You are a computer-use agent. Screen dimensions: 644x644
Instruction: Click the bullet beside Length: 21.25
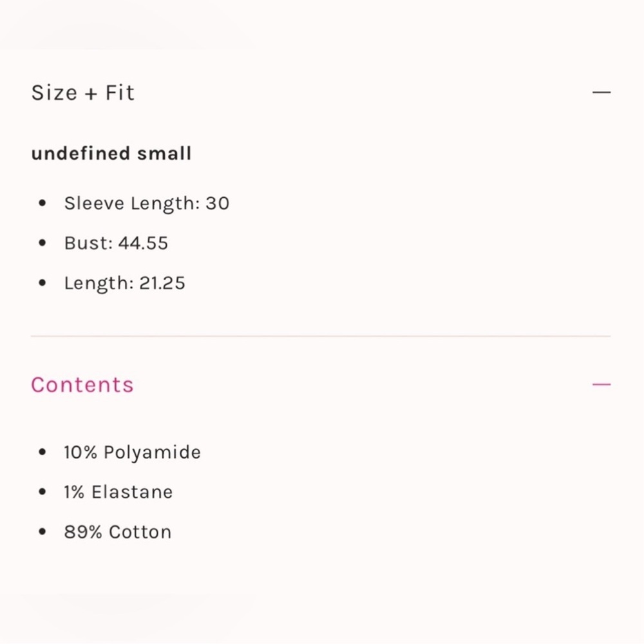(x=43, y=283)
